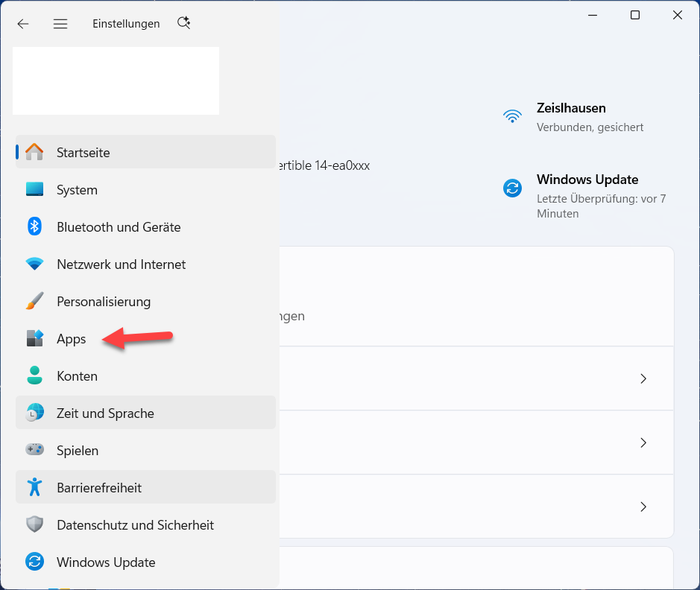Open the Apps category

click(x=145, y=338)
